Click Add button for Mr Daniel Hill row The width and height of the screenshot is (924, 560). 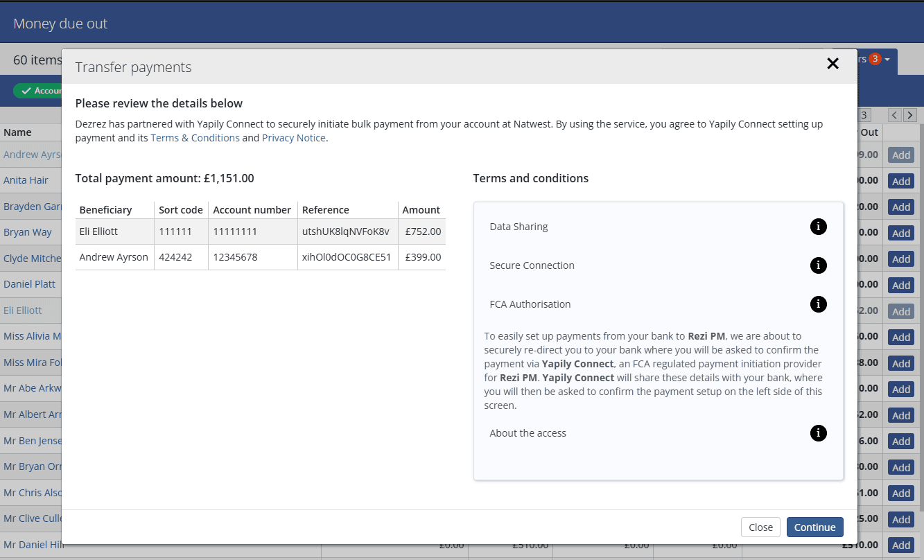coord(901,545)
